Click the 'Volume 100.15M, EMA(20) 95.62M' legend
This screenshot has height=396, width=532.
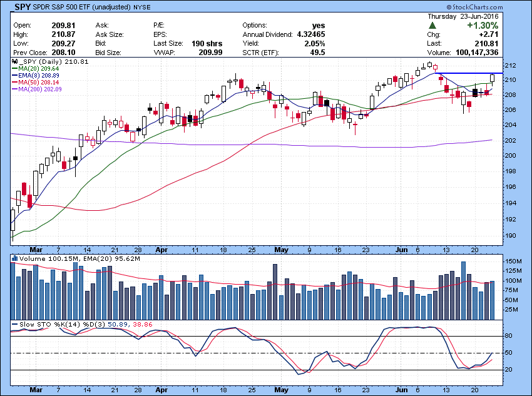(79, 259)
